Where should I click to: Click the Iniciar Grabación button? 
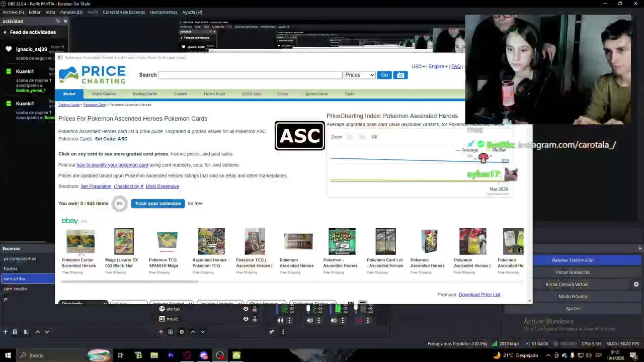(573, 272)
